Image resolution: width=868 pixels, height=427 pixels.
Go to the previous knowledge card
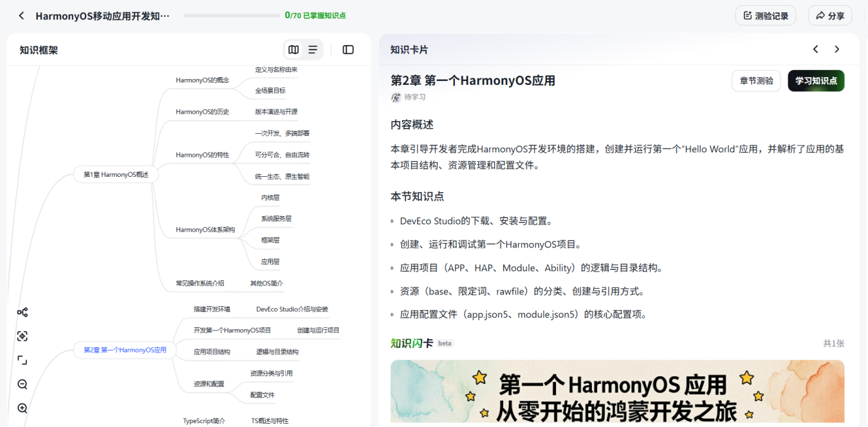click(x=815, y=50)
